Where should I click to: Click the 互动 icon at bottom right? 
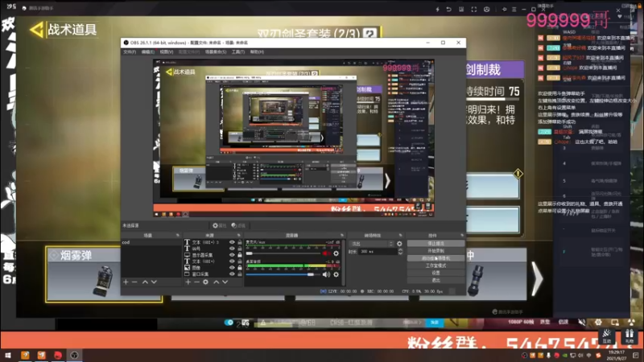(607, 336)
